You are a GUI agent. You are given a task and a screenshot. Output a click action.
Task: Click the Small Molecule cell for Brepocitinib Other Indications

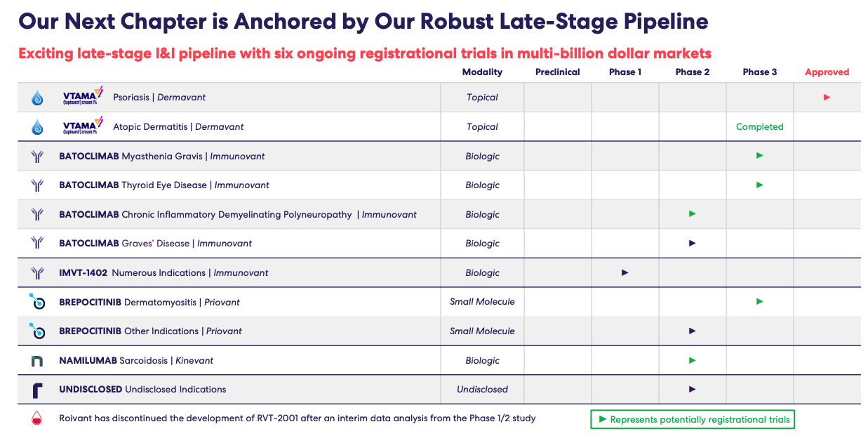pos(482,331)
